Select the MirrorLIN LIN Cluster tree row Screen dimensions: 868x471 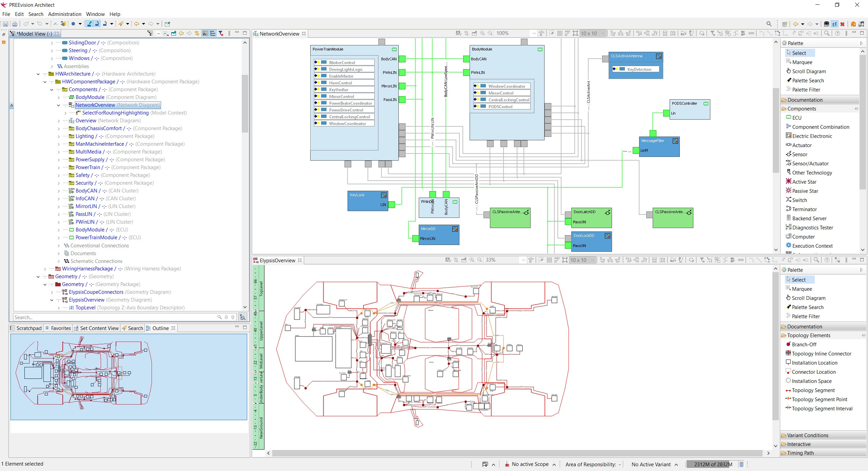click(102, 206)
